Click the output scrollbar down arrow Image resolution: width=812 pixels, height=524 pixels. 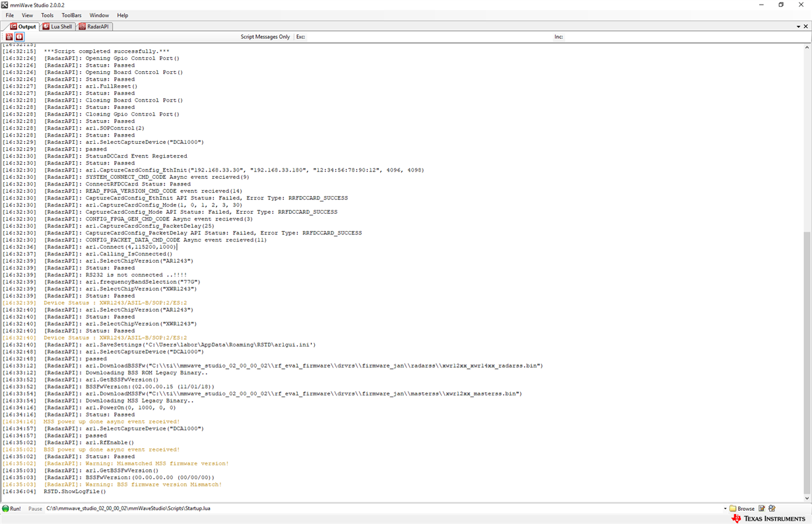807,498
